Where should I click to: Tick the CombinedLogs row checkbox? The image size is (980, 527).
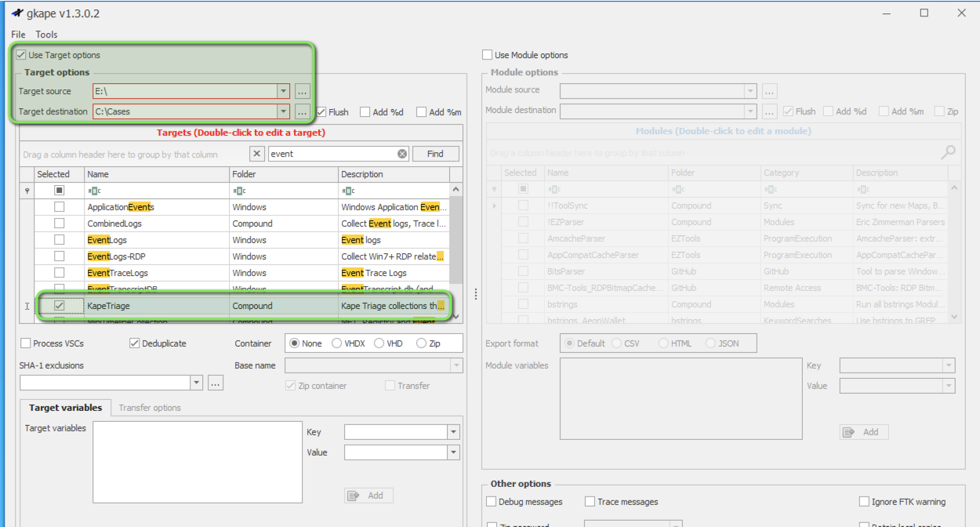point(59,224)
